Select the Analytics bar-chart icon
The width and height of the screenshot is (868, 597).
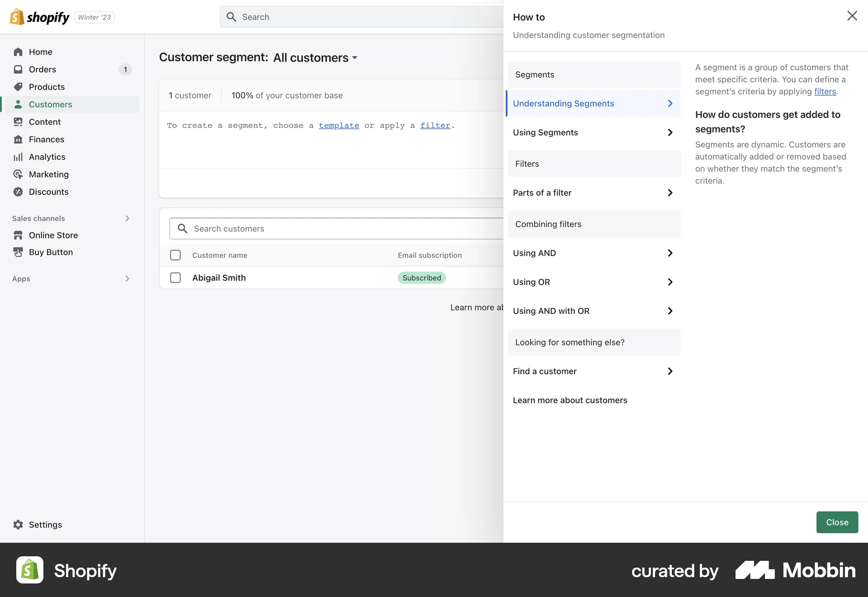[18, 156]
